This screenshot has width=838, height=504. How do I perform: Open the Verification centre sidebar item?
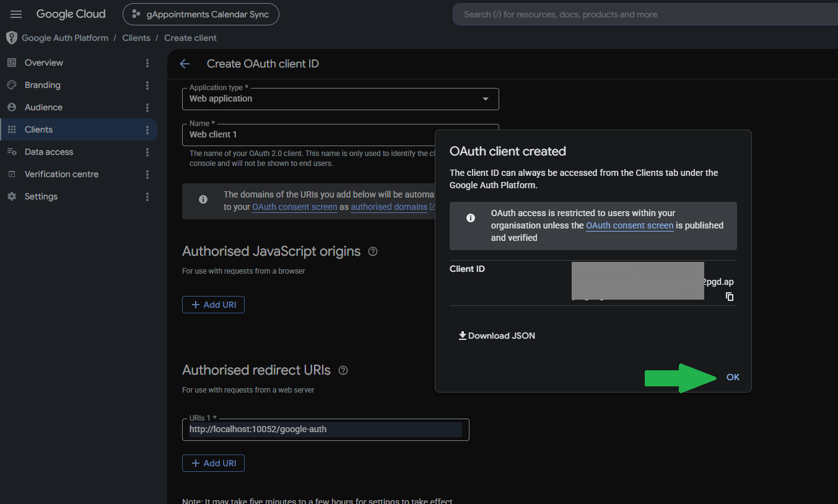pos(61,174)
